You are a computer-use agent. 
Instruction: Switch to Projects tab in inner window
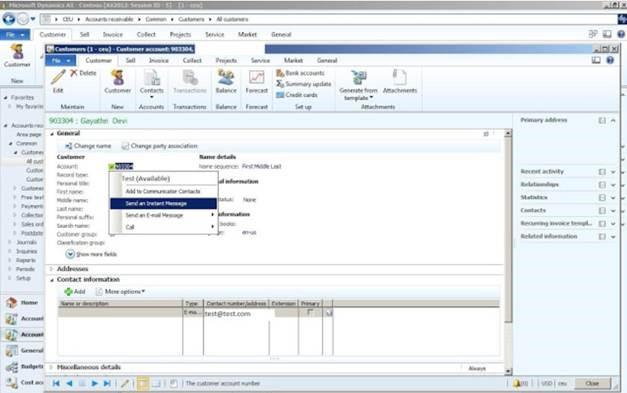(226, 60)
